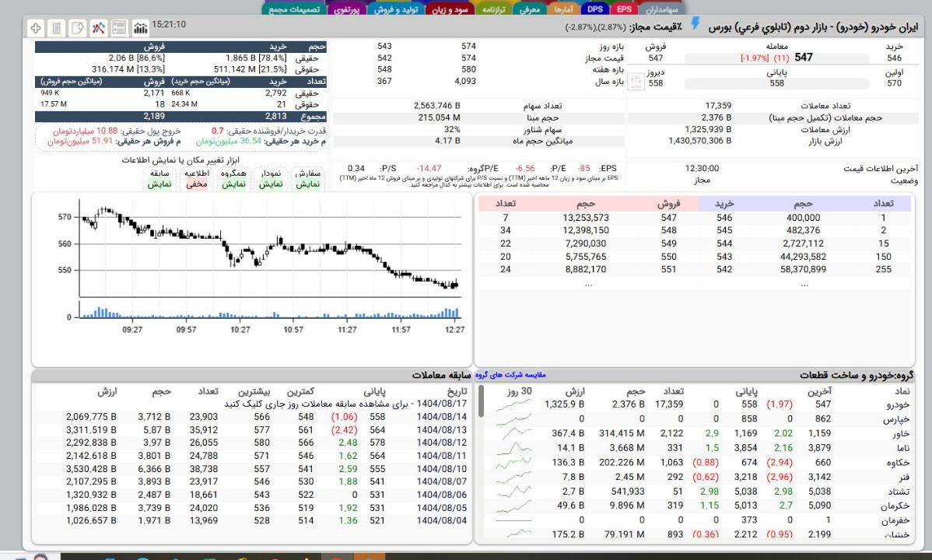Click the plus (add) icon in toolbar
Screen dimensions: 932x560
37,28
